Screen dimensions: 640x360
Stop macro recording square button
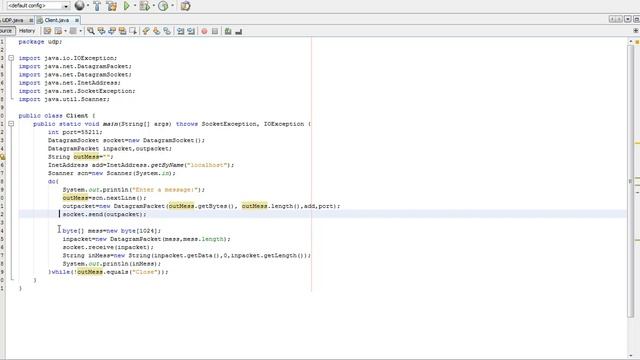[x=215, y=31]
